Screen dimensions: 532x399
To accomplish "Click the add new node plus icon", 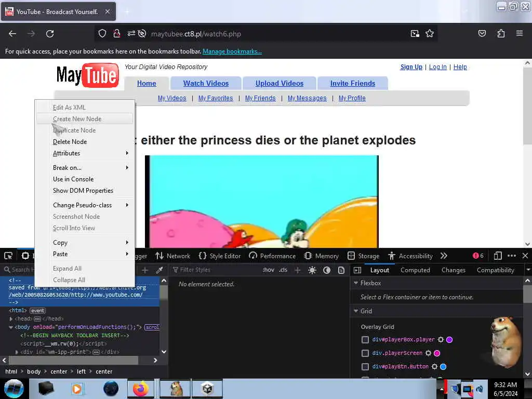I will 145,270.
